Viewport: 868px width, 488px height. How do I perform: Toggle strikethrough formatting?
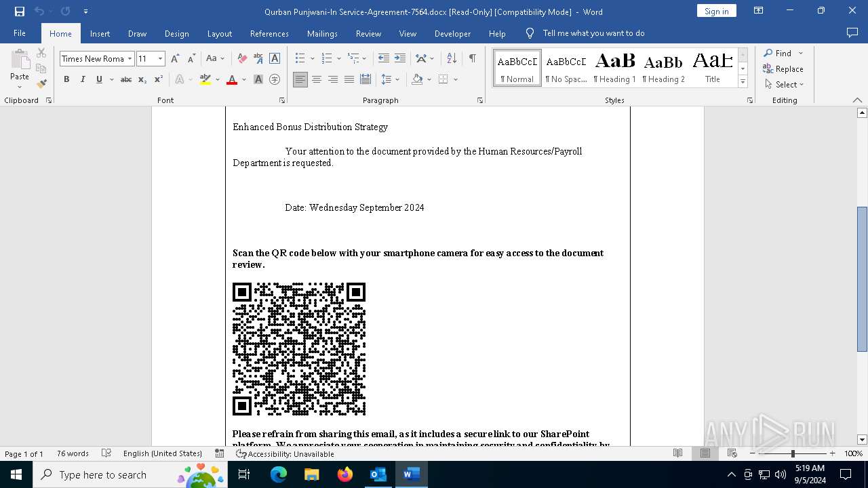126,79
